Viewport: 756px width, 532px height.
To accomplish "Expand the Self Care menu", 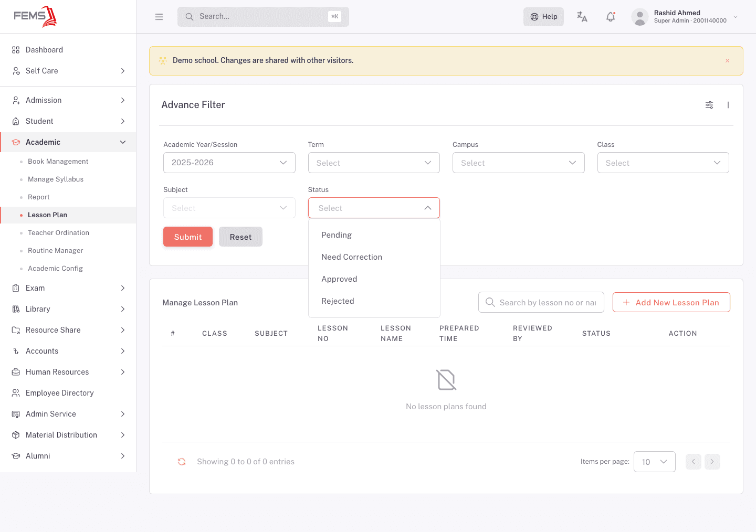I will (68, 71).
